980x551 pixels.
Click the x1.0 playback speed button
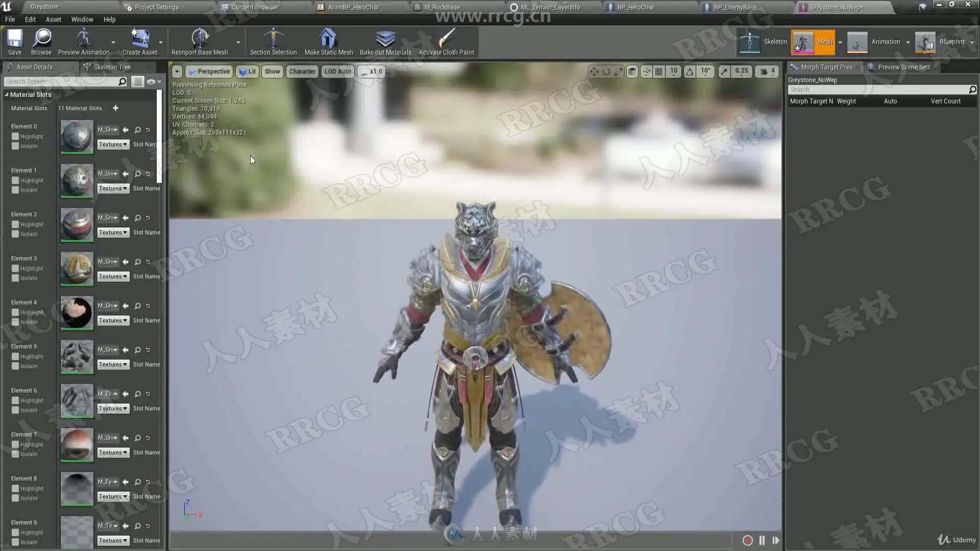(x=372, y=71)
